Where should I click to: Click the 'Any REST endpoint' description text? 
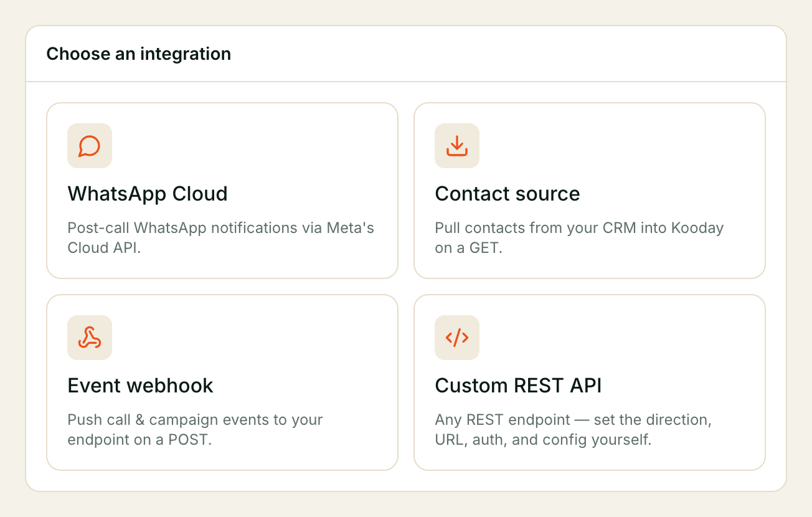(573, 429)
